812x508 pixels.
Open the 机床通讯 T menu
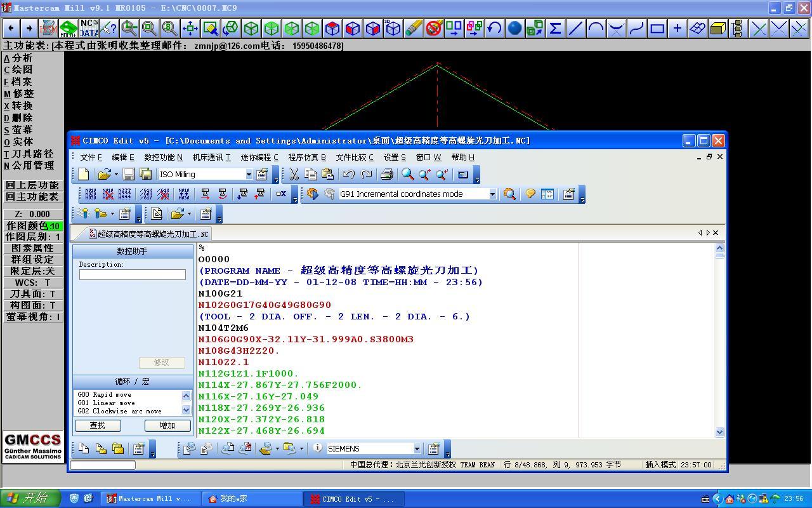[211, 157]
